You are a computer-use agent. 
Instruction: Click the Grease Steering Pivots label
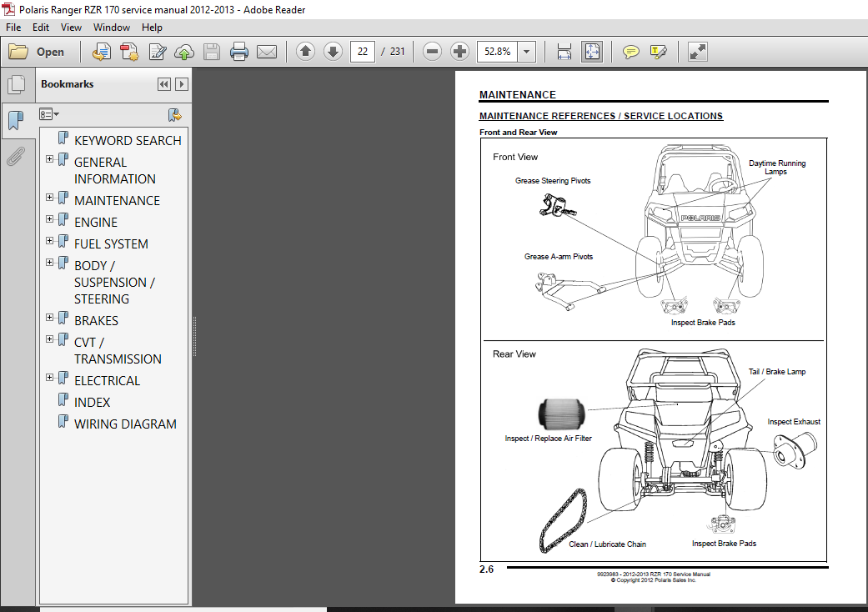553,181
